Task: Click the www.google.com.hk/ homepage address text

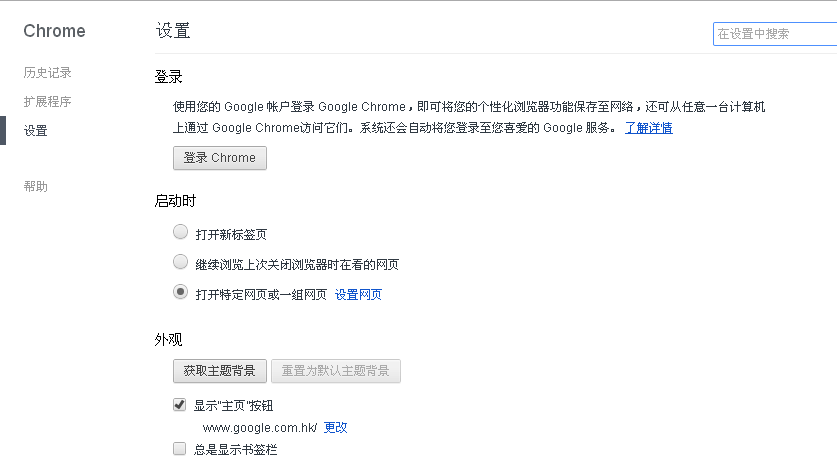Action: click(x=259, y=427)
